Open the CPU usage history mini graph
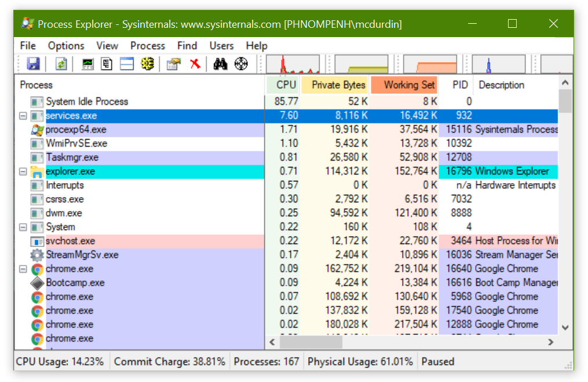Image resolution: width=588 pixels, height=382 pixels. coord(293,64)
